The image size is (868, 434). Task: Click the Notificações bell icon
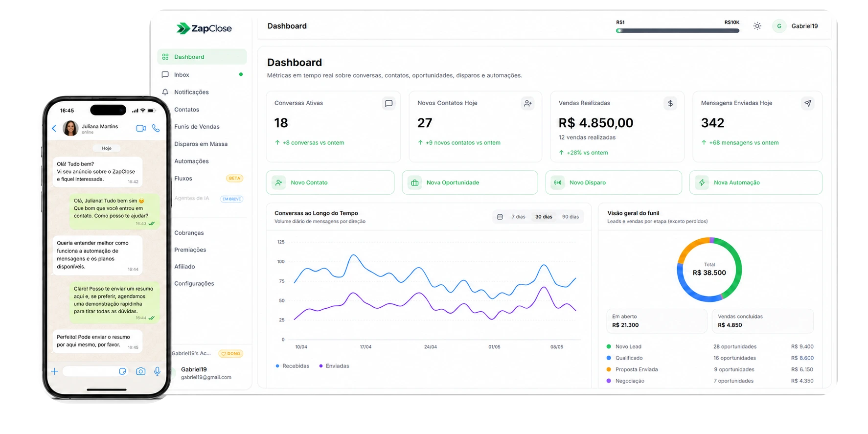pyautogui.click(x=165, y=92)
